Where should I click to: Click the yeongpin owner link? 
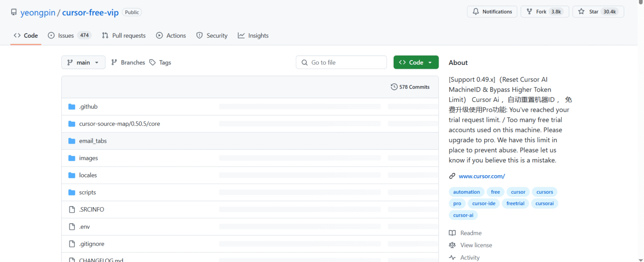click(38, 12)
